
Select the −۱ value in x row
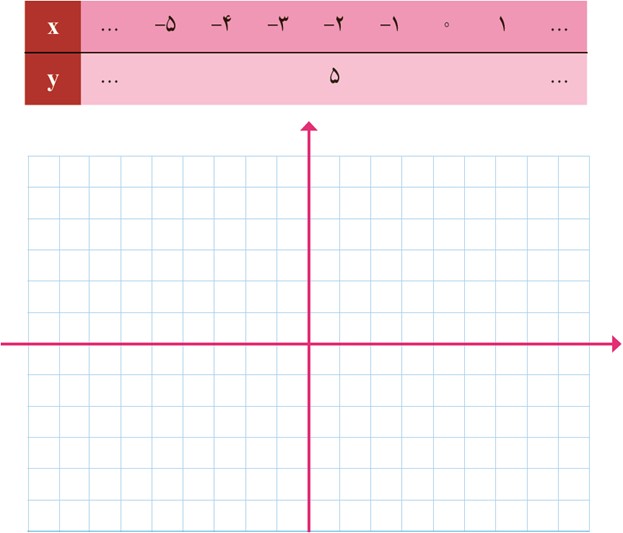(390, 25)
